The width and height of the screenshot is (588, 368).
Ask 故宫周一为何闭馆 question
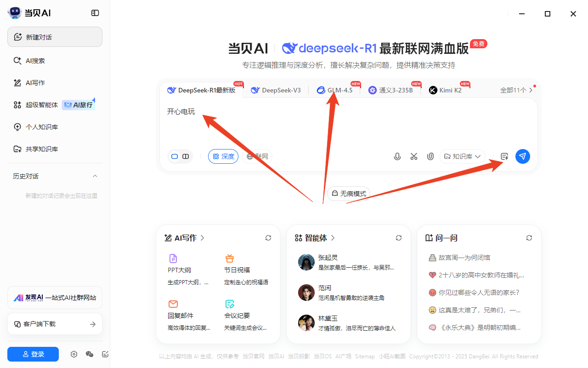click(x=459, y=258)
